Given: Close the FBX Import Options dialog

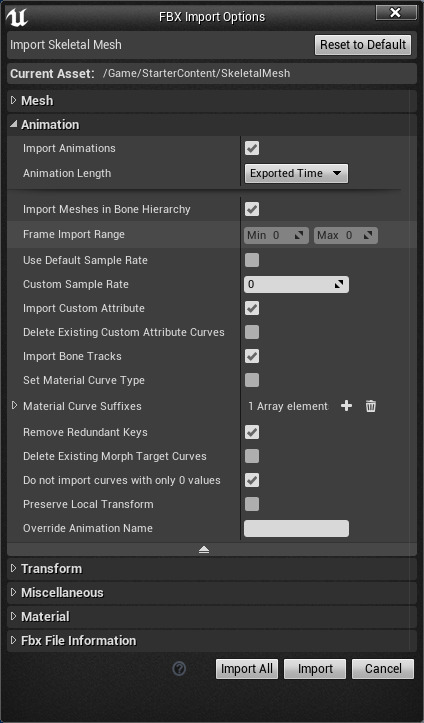Looking at the screenshot, I should 395,13.
